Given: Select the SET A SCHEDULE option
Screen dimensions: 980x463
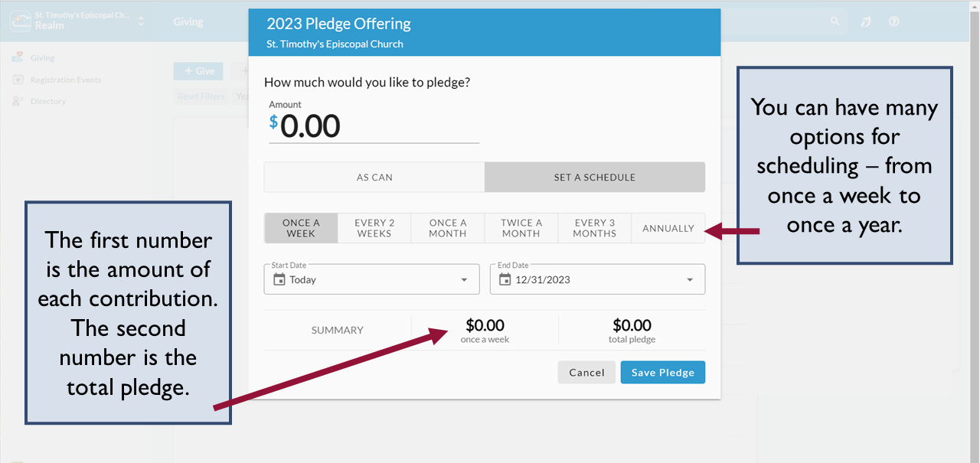Looking at the screenshot, I should pos(594,177).
